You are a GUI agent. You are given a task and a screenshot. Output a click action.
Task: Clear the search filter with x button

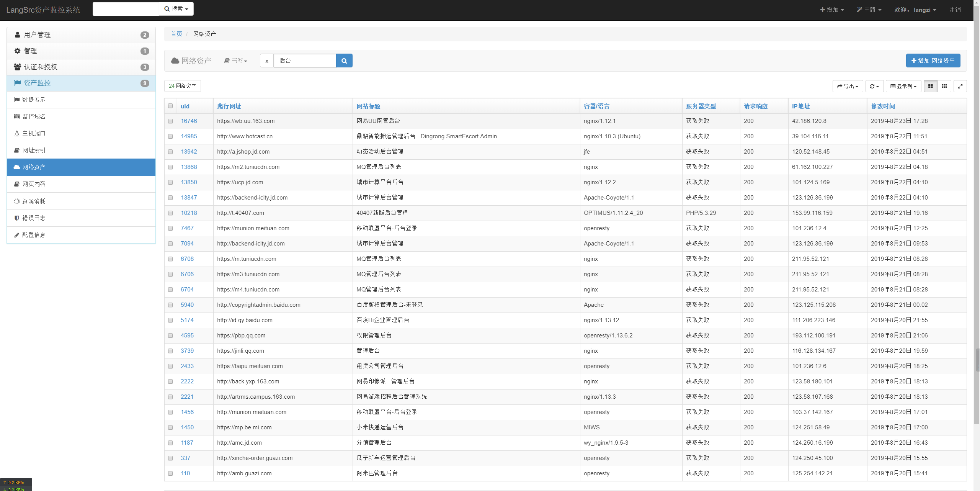click(x=267, y=61)
